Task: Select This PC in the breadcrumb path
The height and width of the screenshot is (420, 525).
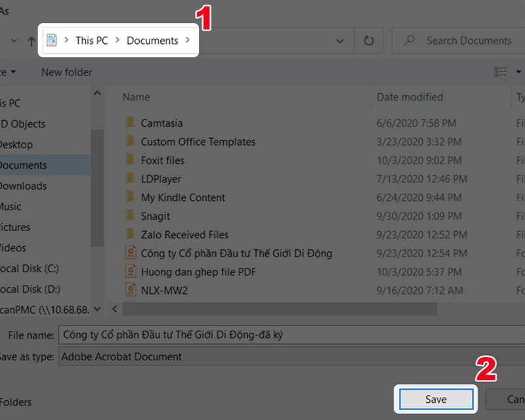Action: (91, 40)
